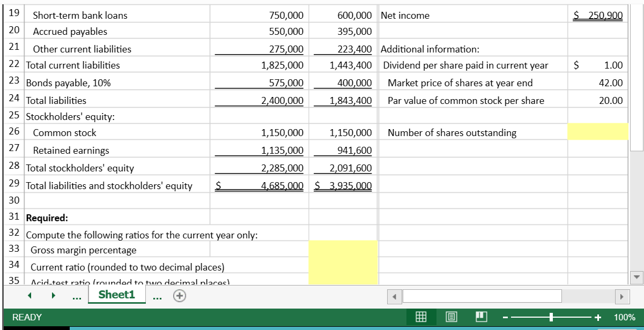Select row header 25
Viewport: 644px width, 330px height.
(x=14, y=115)
